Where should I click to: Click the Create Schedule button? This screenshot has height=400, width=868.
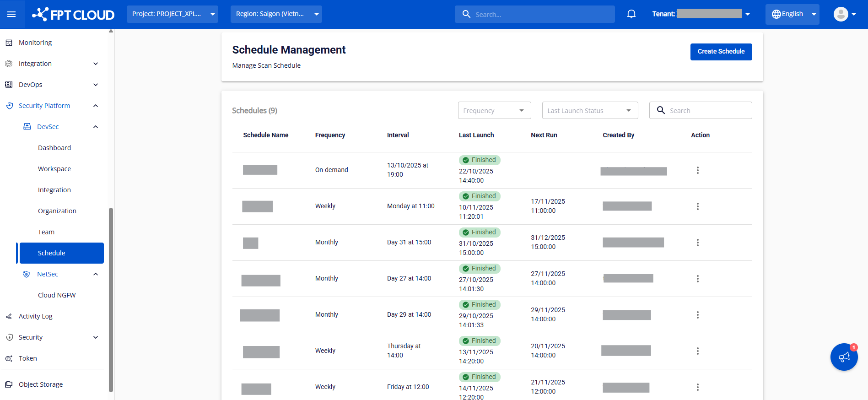(x=721, y=52)
